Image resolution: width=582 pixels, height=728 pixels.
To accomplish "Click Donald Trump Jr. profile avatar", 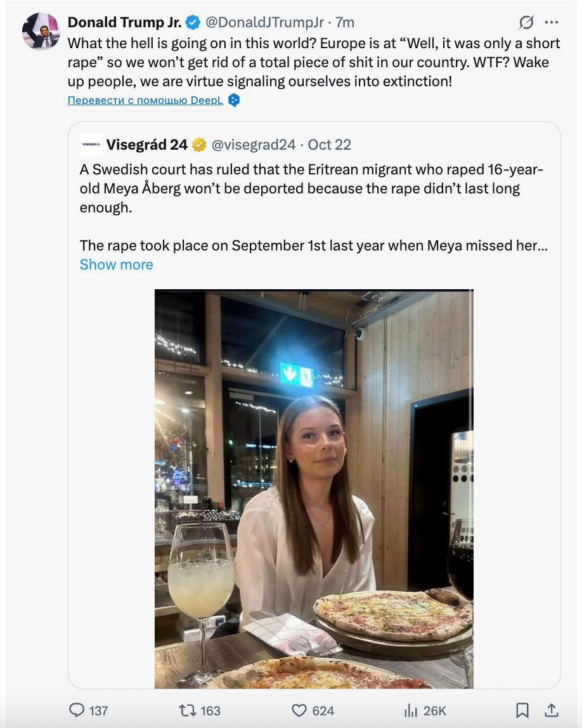I will [x=41, y=30].
